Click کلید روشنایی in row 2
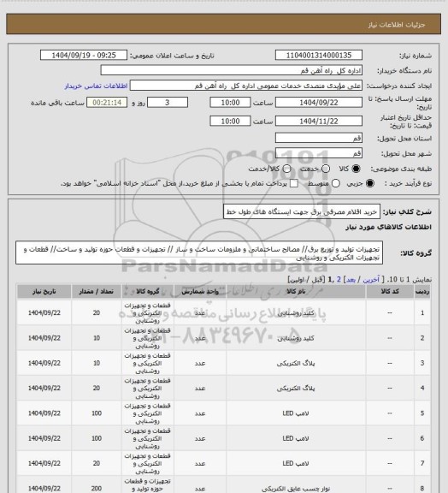This screenshot has width=448, height=493. click(296, 338)
